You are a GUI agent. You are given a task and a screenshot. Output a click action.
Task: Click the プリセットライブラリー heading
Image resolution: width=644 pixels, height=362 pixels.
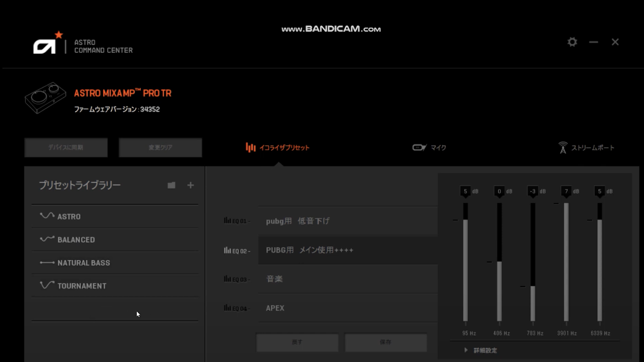tap(80, 185)
